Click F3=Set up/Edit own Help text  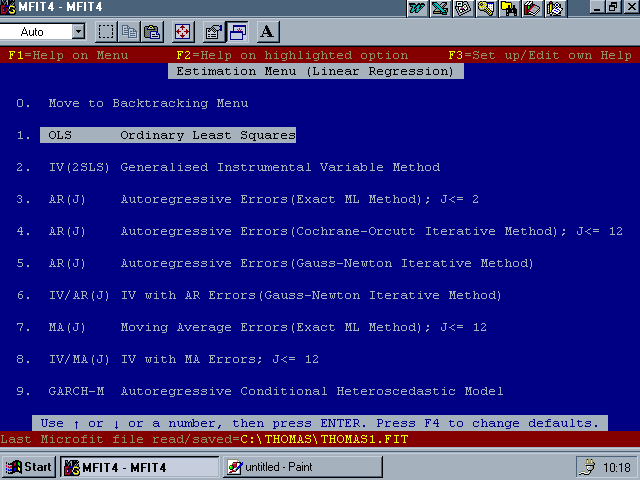point(540,55)
